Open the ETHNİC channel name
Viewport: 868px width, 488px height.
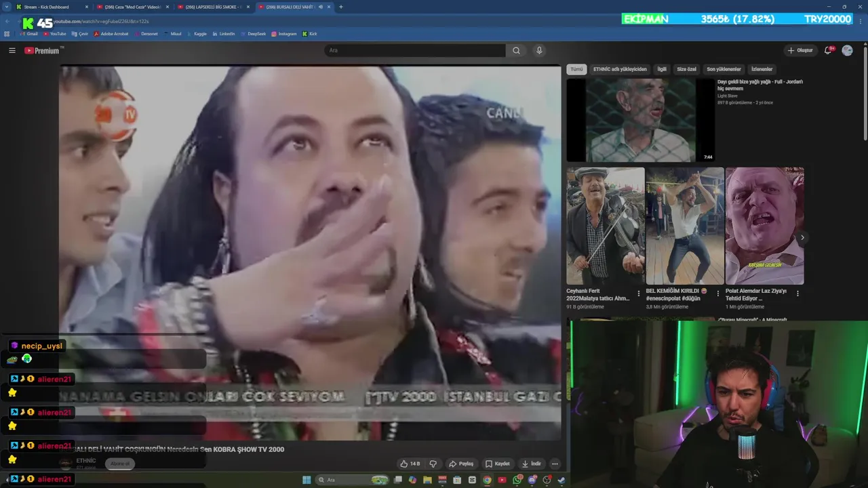coord(86,461)
